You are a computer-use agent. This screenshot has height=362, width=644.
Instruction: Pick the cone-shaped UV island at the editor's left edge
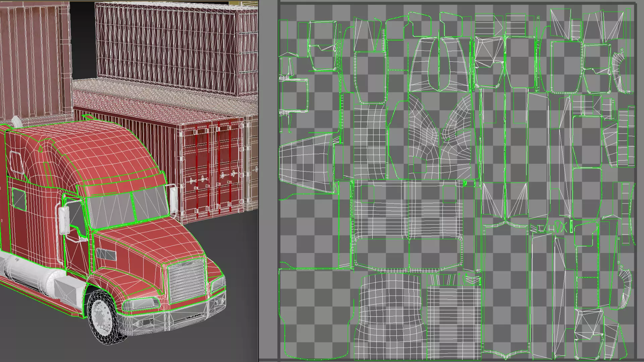307,164
